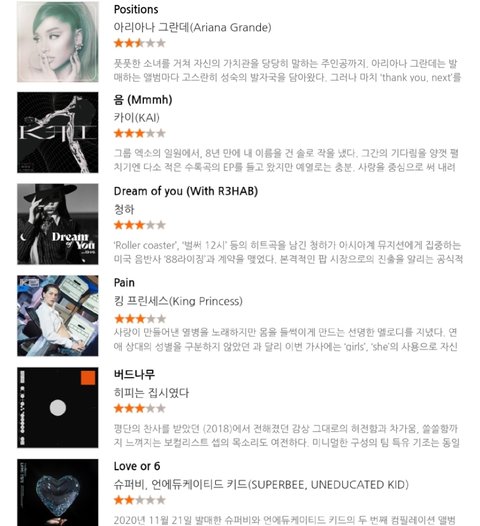480x526 pixels.
Task: Click the 카이(KAI) artist name
Action: click(x=137, y=118)
